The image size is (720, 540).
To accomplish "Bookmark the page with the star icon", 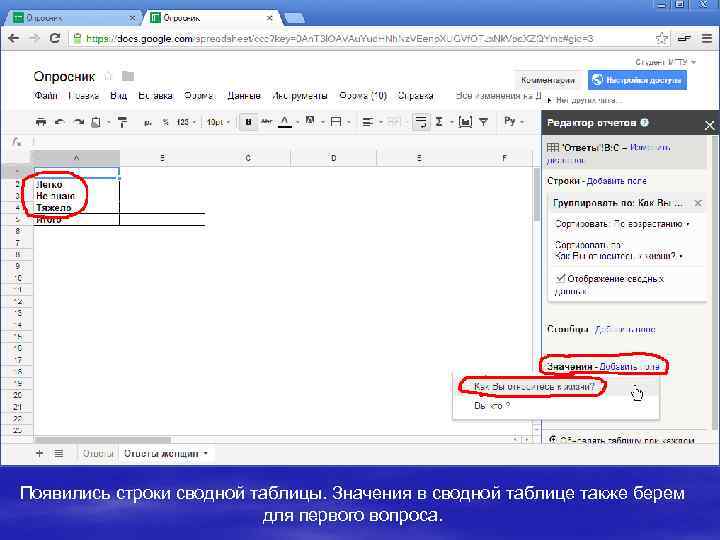I will coord(661,39).
